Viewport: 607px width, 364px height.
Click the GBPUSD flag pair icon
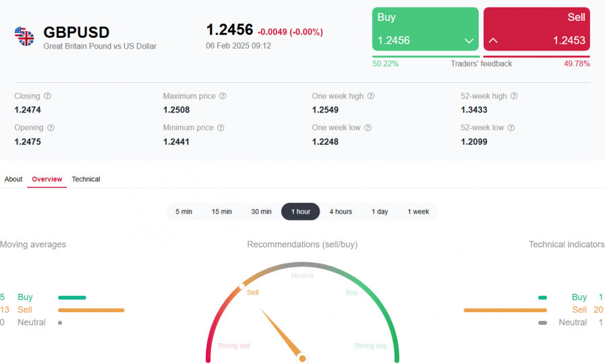coord(24,36)
